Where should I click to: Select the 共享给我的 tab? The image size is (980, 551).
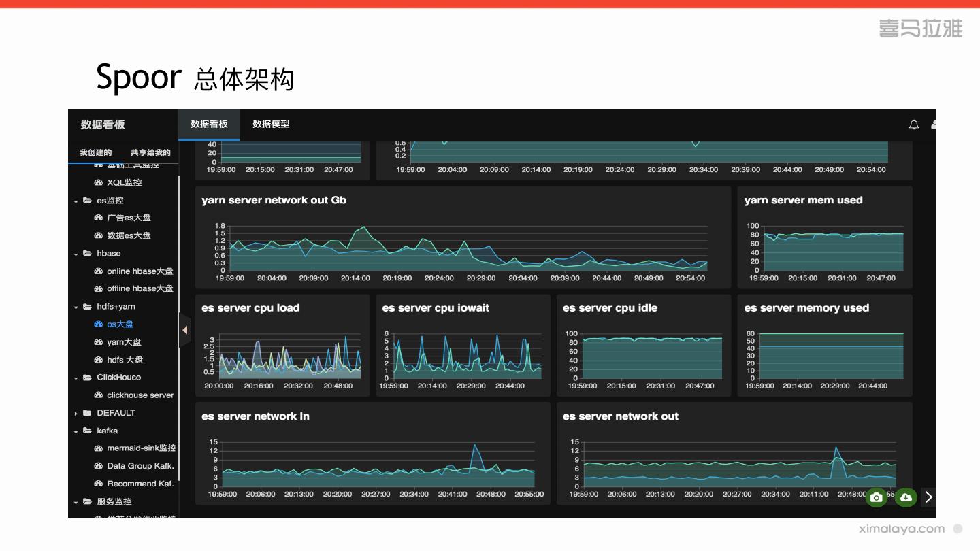coord(150,152)
